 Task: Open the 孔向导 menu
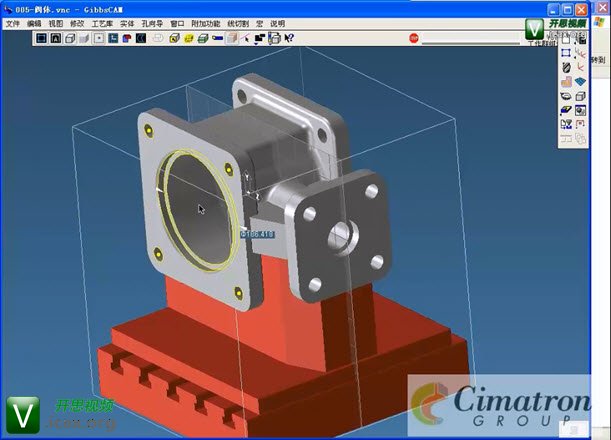click(x=152, y=24)
